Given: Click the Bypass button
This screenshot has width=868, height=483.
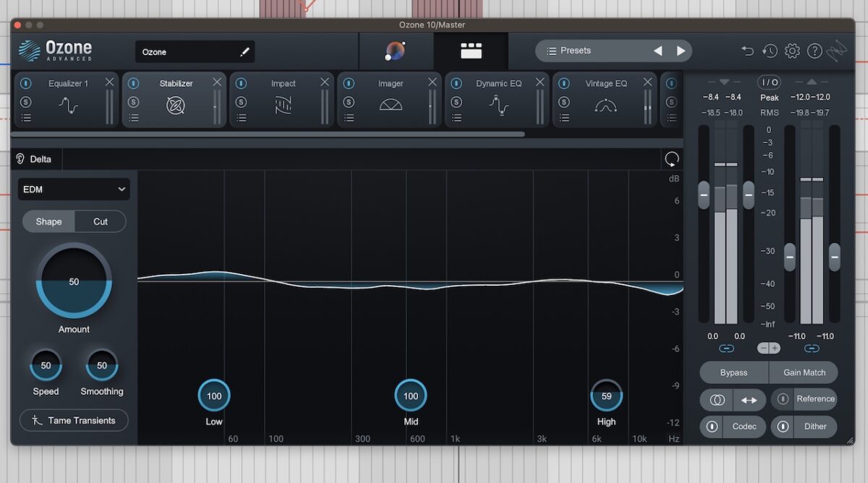Looking at the screenshot, I should 734,372.
